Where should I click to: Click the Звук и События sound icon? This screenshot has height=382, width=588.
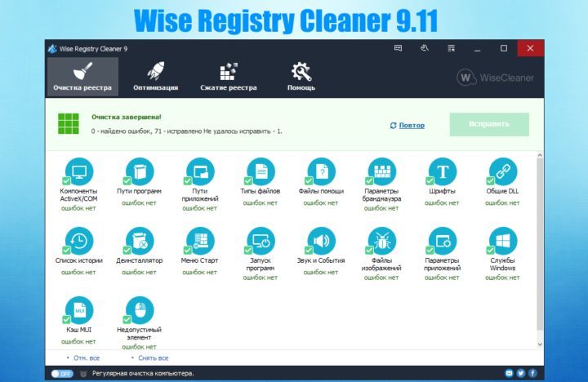(x=322, y=241)
